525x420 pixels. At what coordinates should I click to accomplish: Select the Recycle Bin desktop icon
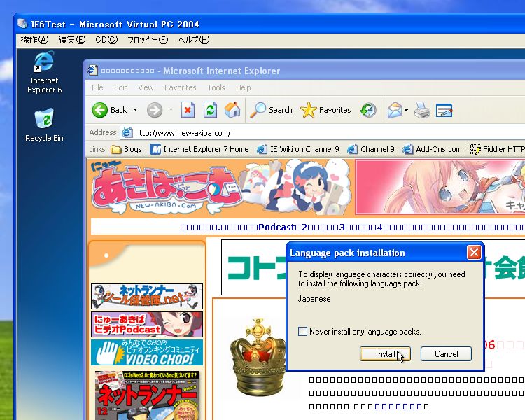(44, 125)
